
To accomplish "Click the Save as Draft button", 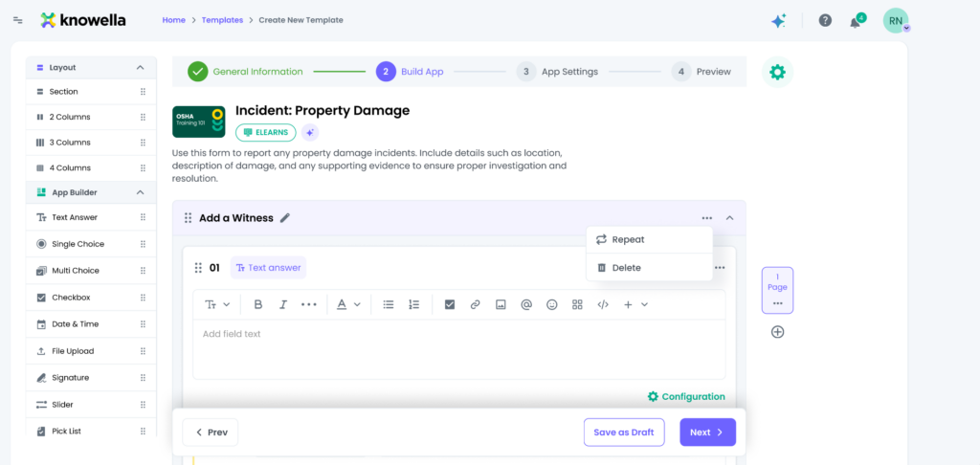I will 623,432.
